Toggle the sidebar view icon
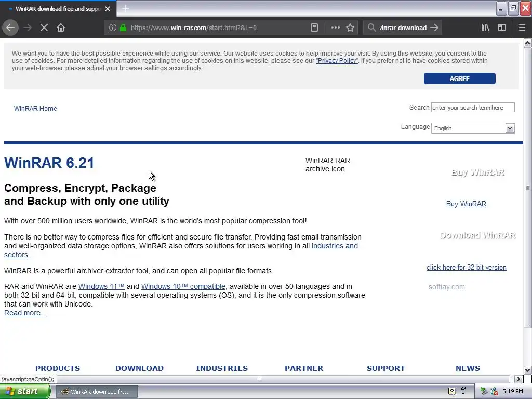The height and width of the screenshot is (399, 532). (x=502, y=28)
